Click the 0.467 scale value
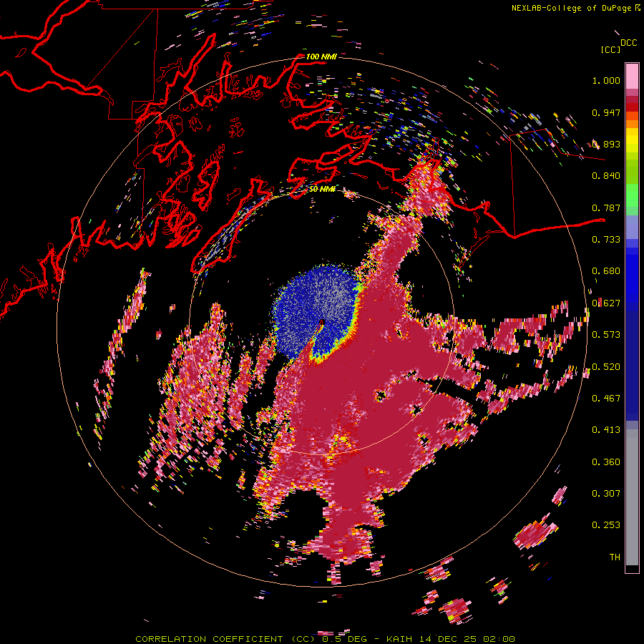The image size is (644, 644). tap(606, 398)
